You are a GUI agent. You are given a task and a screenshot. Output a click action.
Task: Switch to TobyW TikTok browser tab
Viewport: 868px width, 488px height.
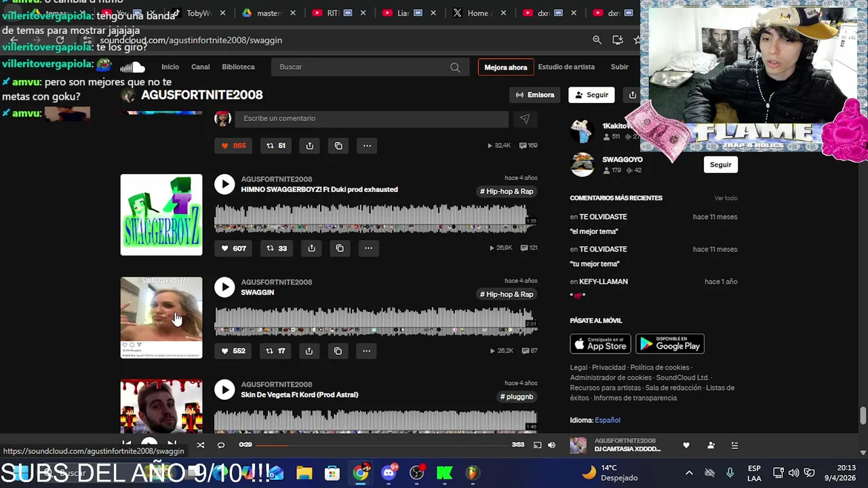click(x=198, y=13)
